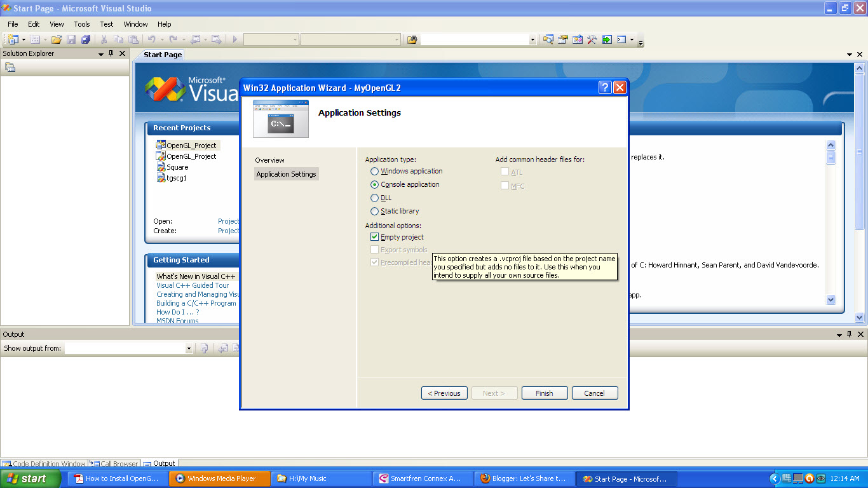Viewport: 868px width, 488px height.
Task: Select the Console application icon in the wizard header
Action: point(280,119)
